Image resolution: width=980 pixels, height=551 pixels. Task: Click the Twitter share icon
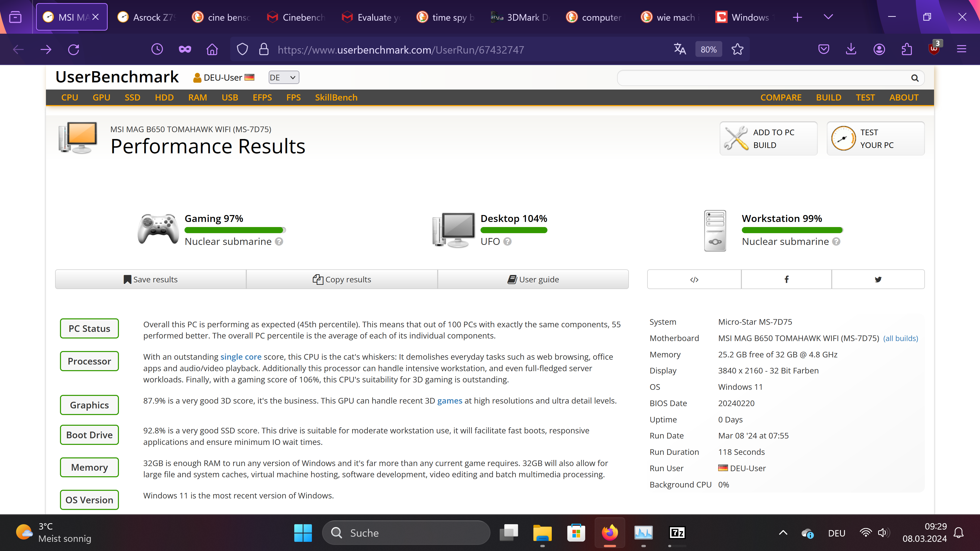(x=878, y=280)
